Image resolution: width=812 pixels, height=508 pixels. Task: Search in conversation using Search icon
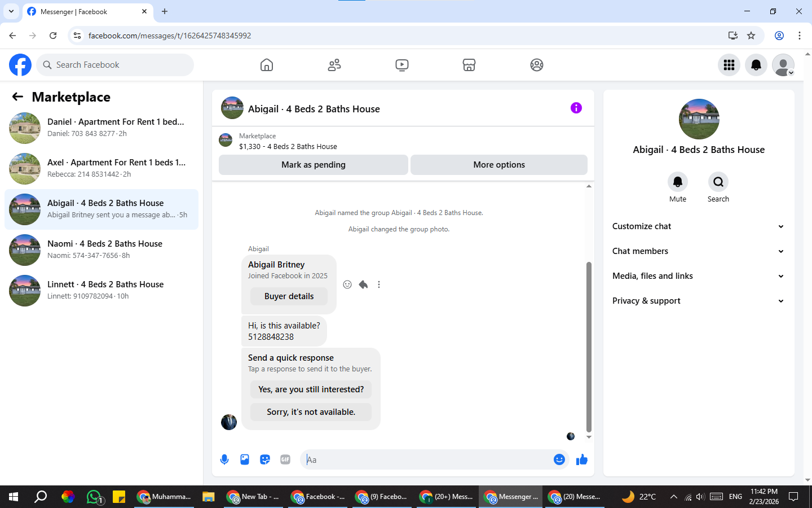click(x=718, y=182)
